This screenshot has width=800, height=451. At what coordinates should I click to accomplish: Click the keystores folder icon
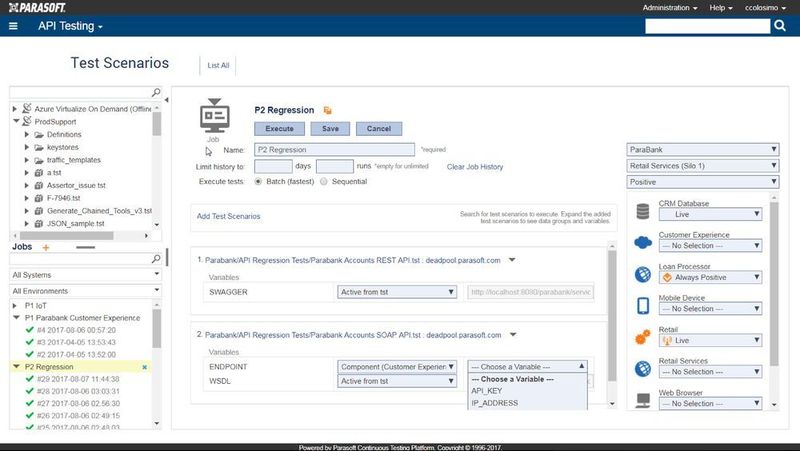(x=39, y=147)
